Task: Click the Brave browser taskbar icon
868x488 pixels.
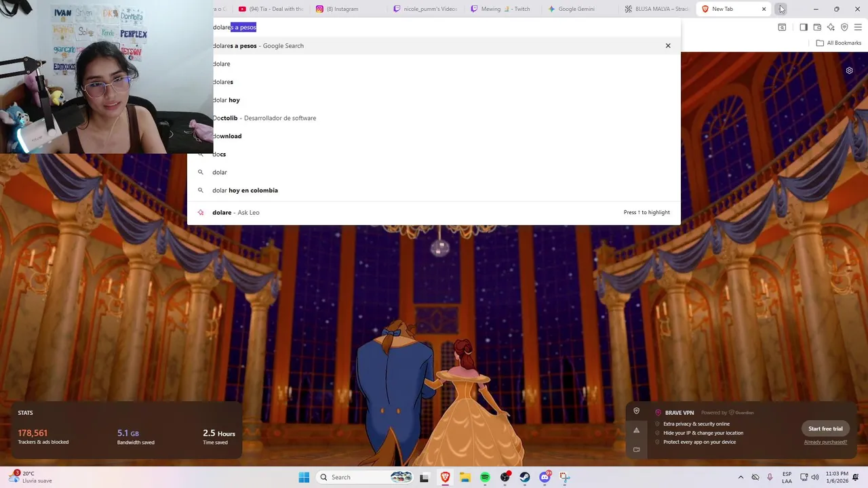Action: 445,477
